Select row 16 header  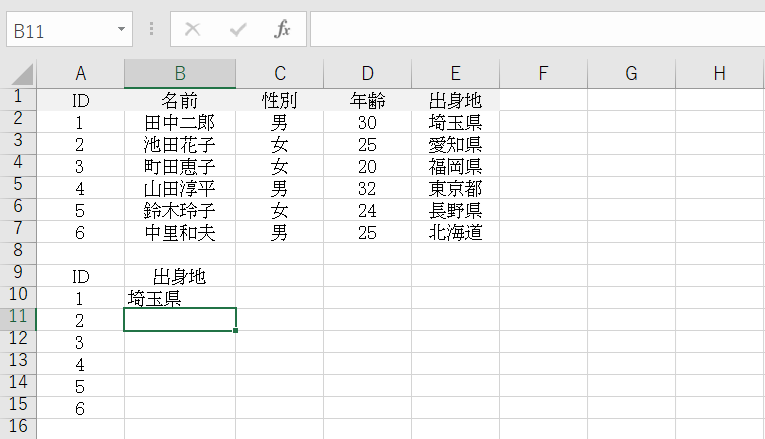pyautogui.click(x=18, y=427)
